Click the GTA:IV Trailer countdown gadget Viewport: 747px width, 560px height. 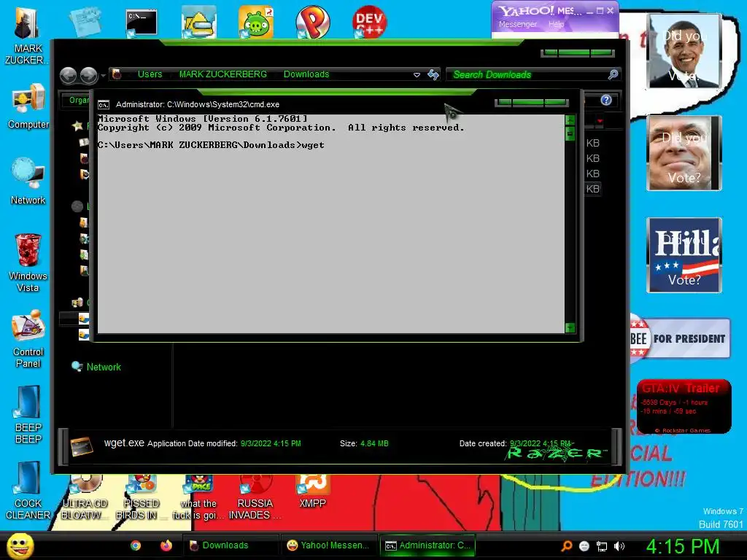(x=684, y=406)
